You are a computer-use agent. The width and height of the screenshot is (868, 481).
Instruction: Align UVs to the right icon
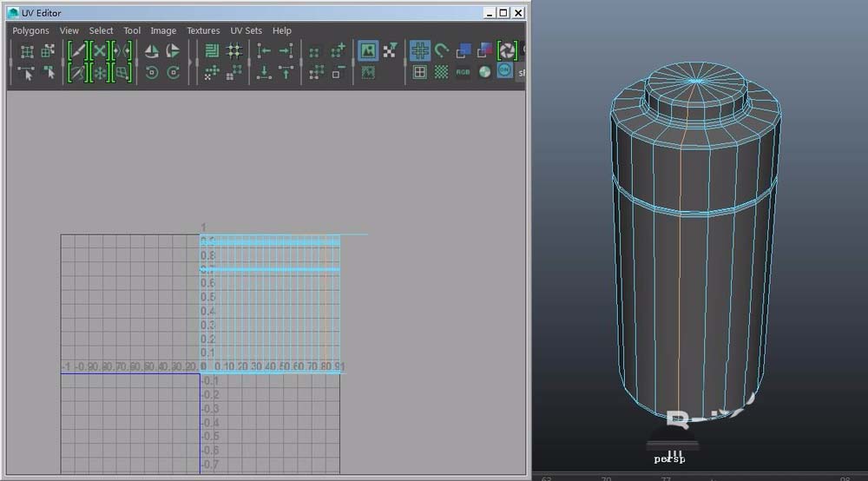point(286,52)
